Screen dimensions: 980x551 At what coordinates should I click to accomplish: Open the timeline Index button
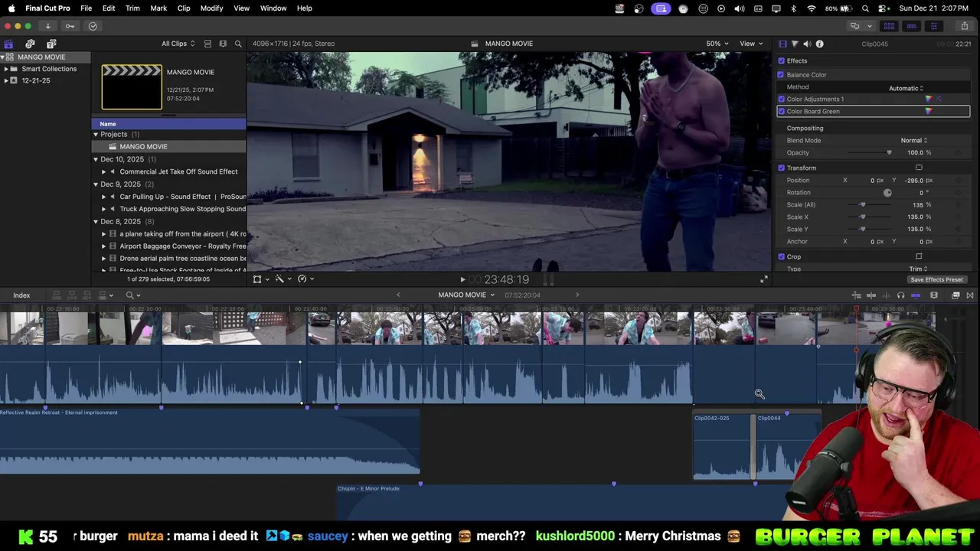pyautogui.click(x=21, y=295)
